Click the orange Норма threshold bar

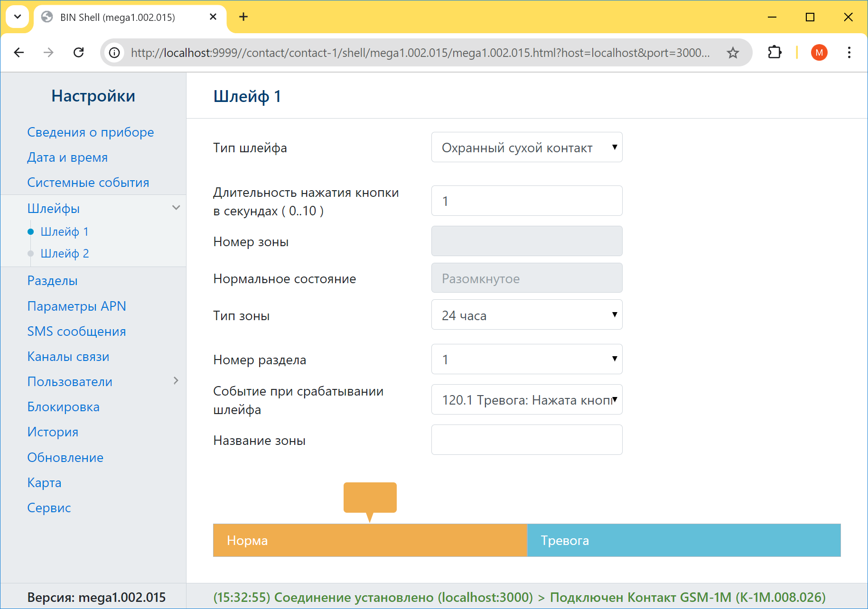click(x=370, y=540)
